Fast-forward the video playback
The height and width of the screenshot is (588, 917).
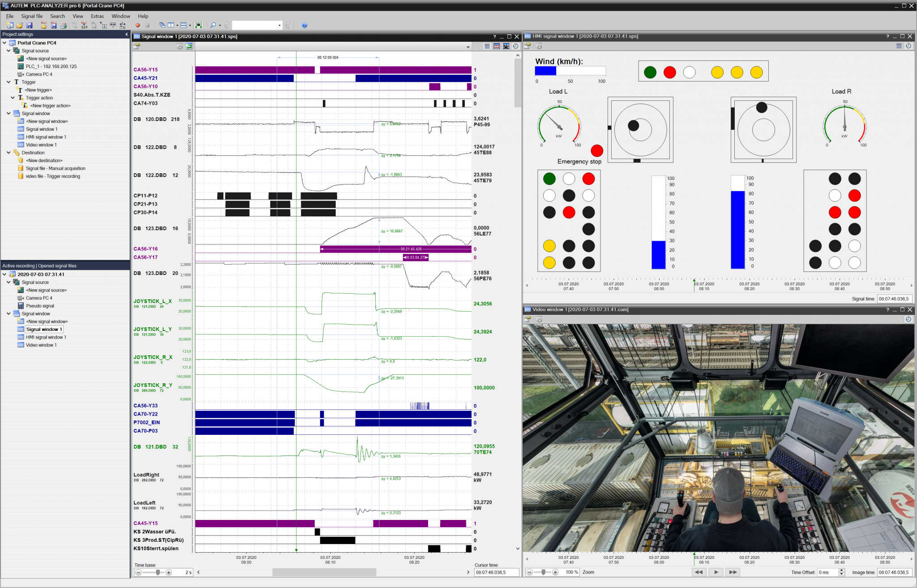click(733, 572)
